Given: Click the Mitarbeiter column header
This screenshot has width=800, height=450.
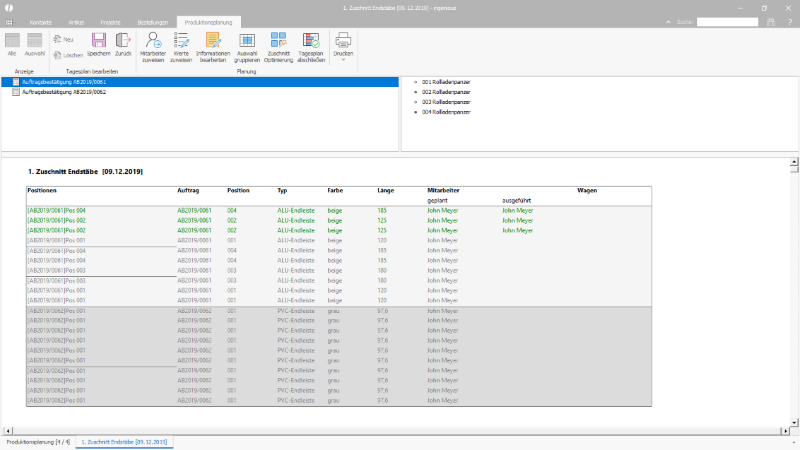Looking at the screenshot, I should [x=443, y=190].
